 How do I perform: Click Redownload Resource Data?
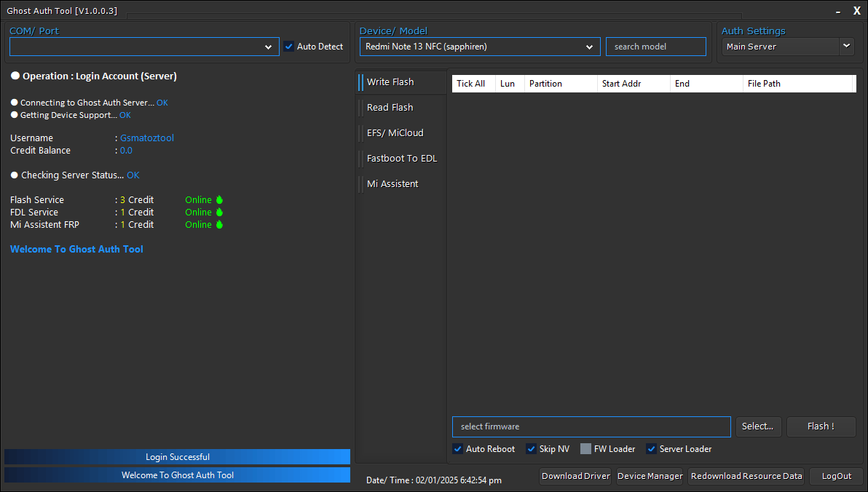pyautogui.click(x=746, y=476)
